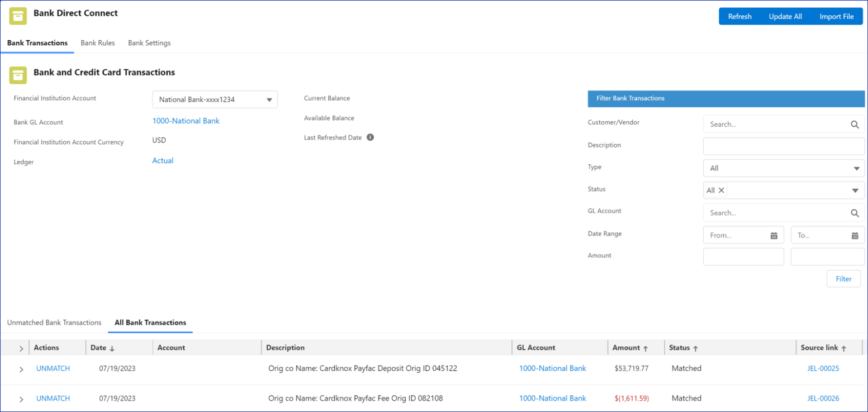This screenshot has width=868, height=412.
Task: Open the Status filter dropdown arrow
Action: pyautogui.click(x=855, y=190)
